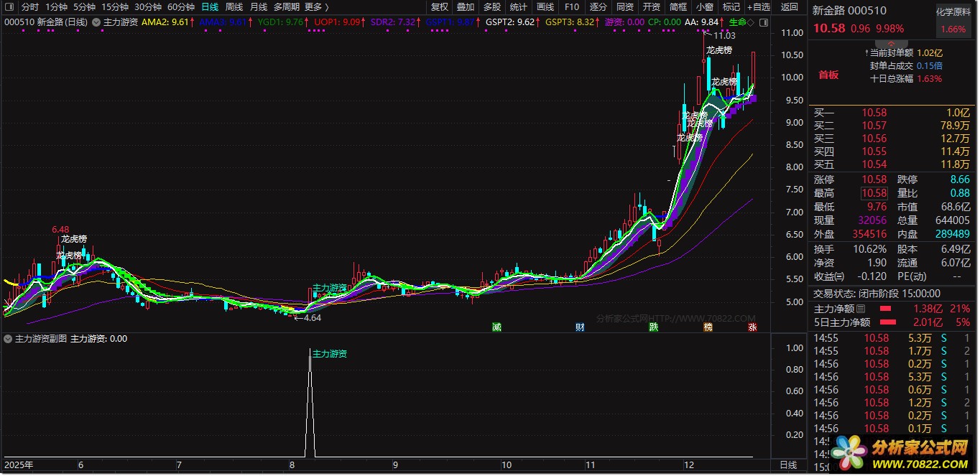Select the 1分钟 period tab
This screenshot has height=476, width=980.
57,6
